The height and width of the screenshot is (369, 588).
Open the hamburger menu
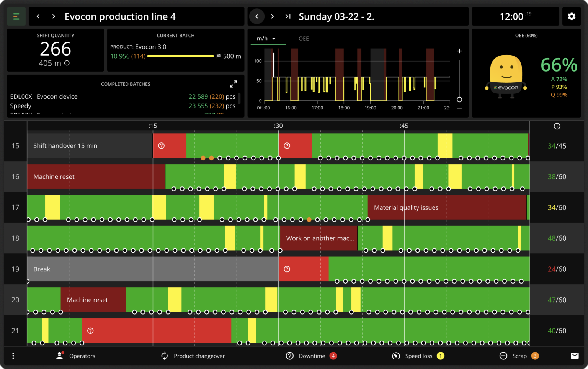[x=16, y=16]
